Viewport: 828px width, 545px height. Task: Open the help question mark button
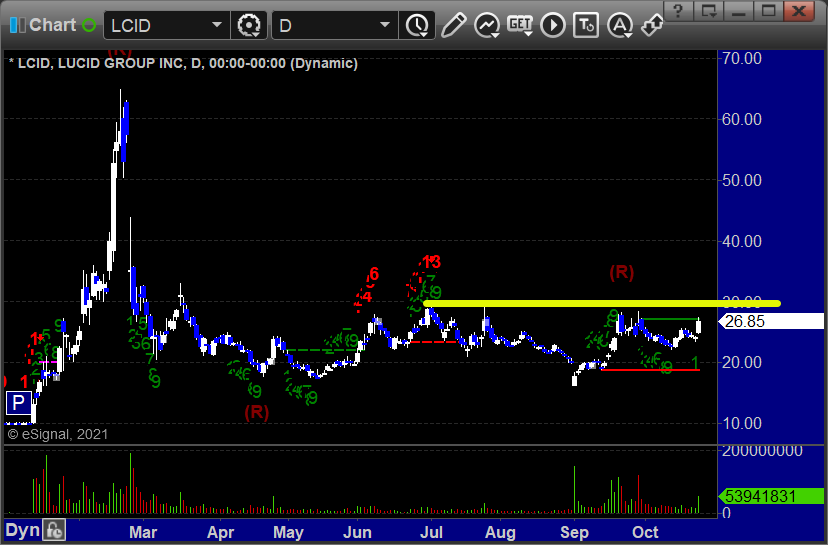point(679,11)
